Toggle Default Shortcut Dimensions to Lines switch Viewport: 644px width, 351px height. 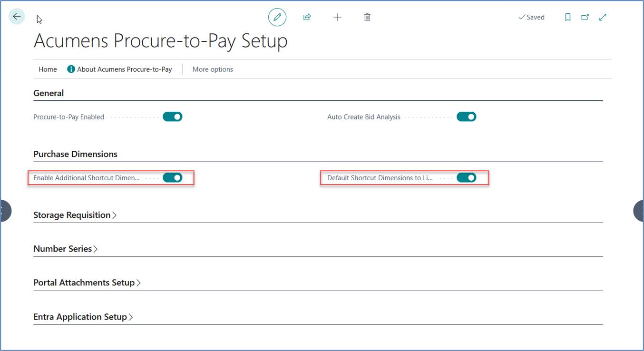point(467,177)
